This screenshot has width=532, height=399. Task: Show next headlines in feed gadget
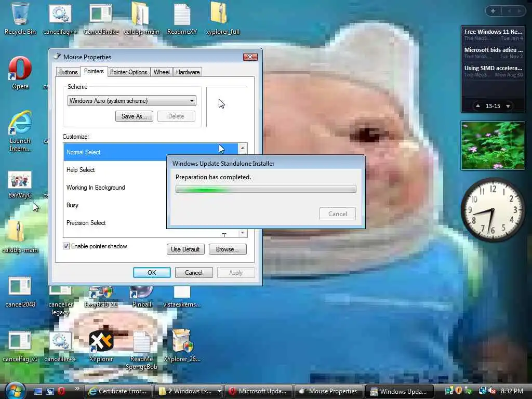[508, 106]
